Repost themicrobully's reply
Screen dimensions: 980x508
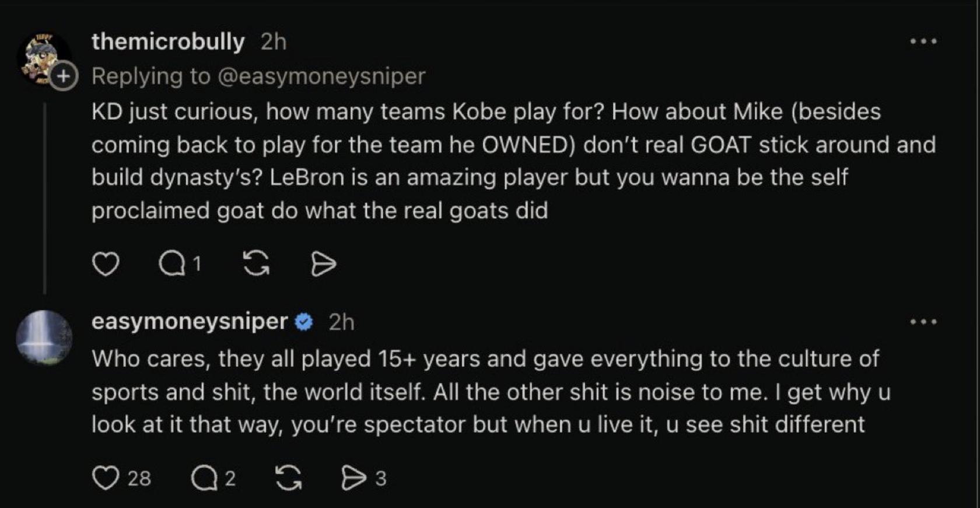[x=256, y=263]
